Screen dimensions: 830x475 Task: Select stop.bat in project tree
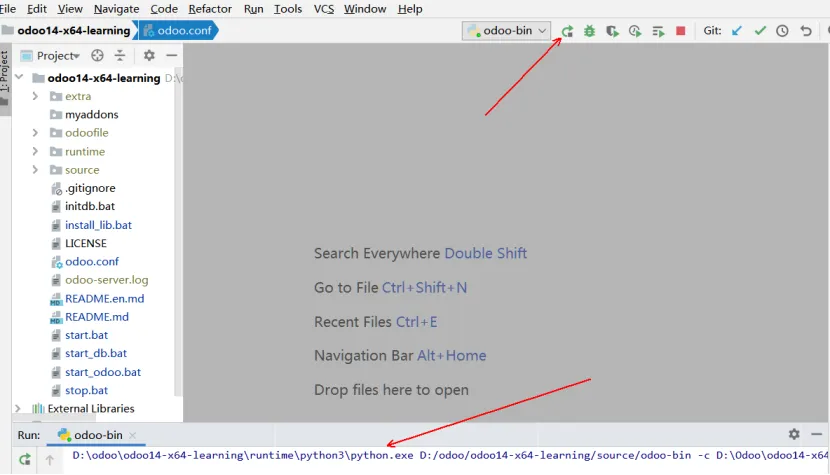tap(86, 390)
